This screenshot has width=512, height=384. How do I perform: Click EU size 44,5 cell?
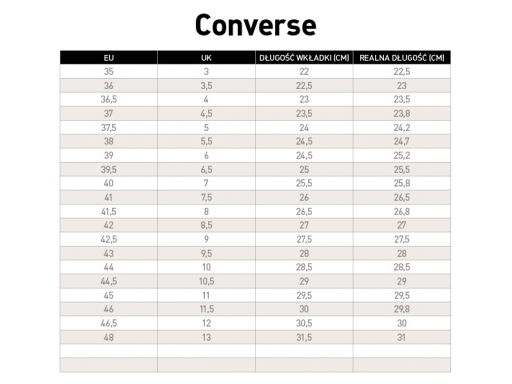[109, 281]
